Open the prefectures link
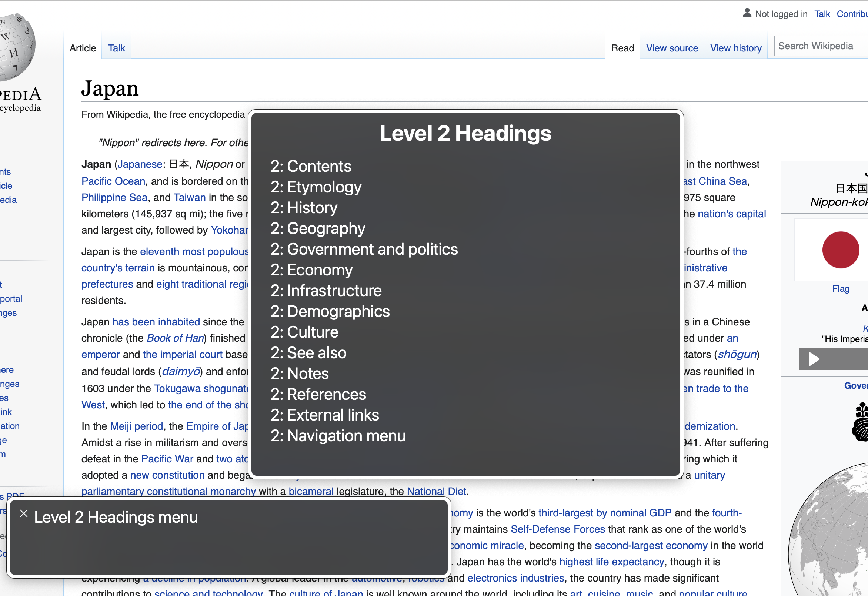This screenshot has height=596, width=868. (107, 284)
